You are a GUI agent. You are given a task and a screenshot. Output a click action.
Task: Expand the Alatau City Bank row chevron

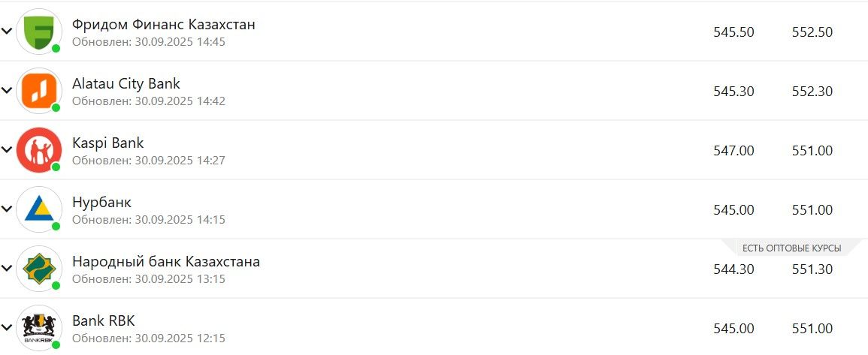click(7, 91)
